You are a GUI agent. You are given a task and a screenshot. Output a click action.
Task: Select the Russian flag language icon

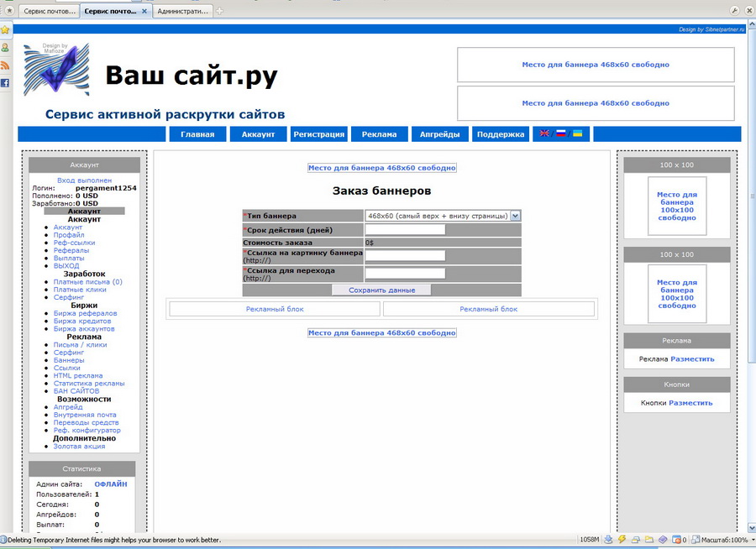[561, 133]
